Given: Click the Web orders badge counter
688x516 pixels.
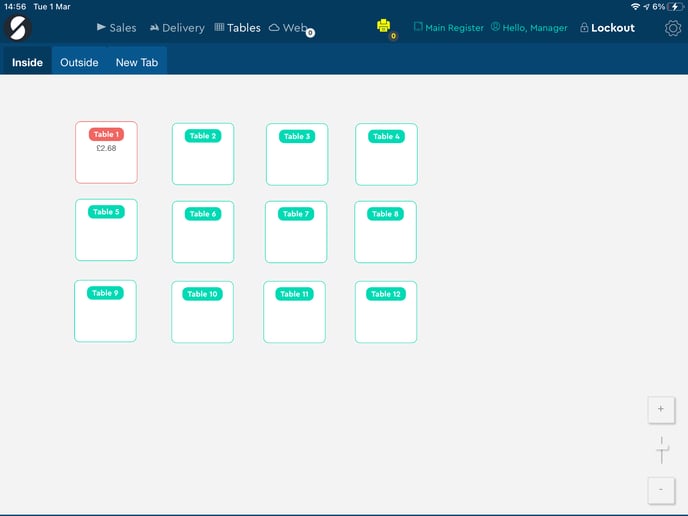Looking at the screenshot, I should [x=310, y=33].
